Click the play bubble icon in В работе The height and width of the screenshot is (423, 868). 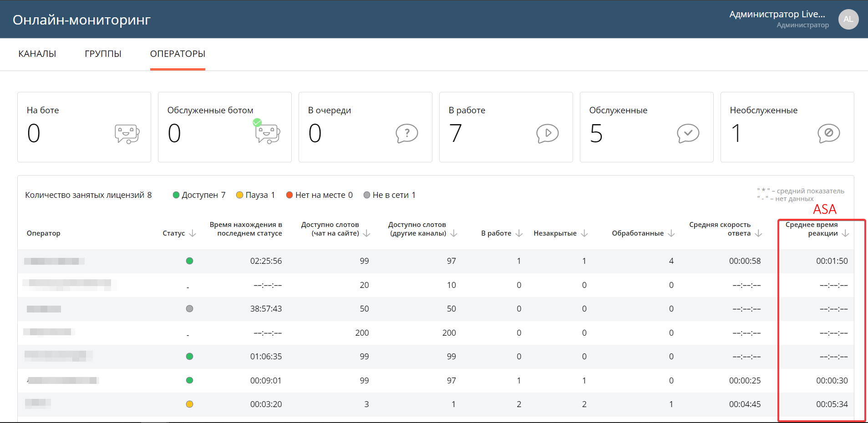point(548,133)
